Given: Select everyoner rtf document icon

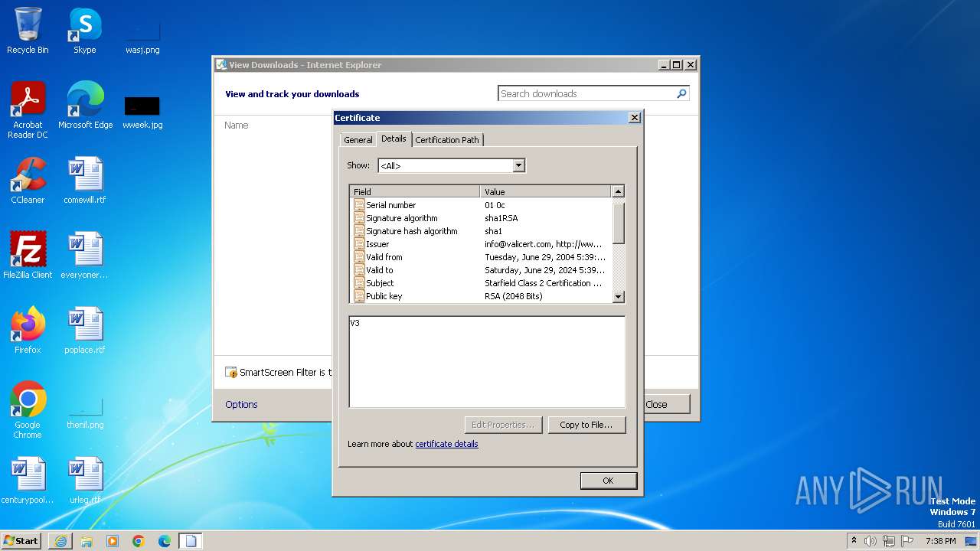Looking at the screenshot, I should point(85,256).
